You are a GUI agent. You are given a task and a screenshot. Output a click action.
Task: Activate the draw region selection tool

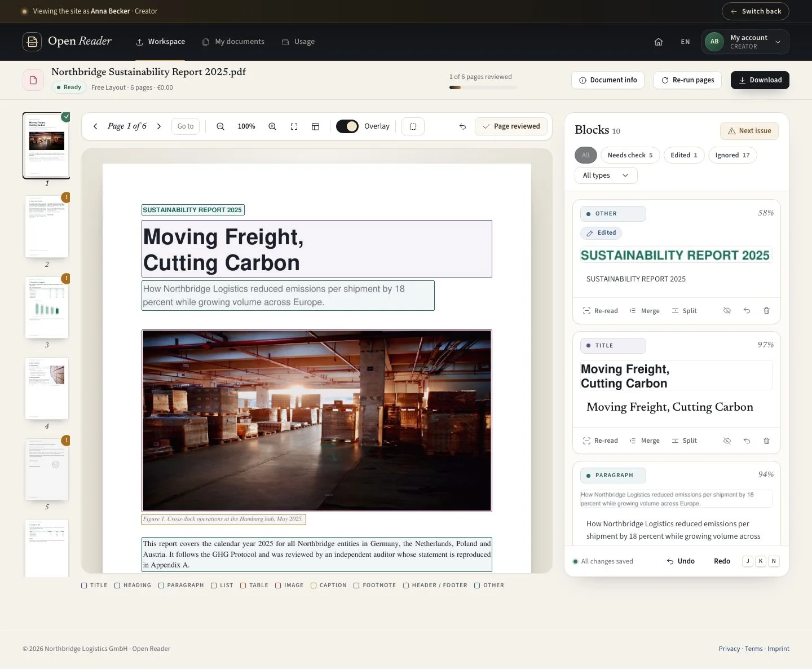tap(413, 126)
